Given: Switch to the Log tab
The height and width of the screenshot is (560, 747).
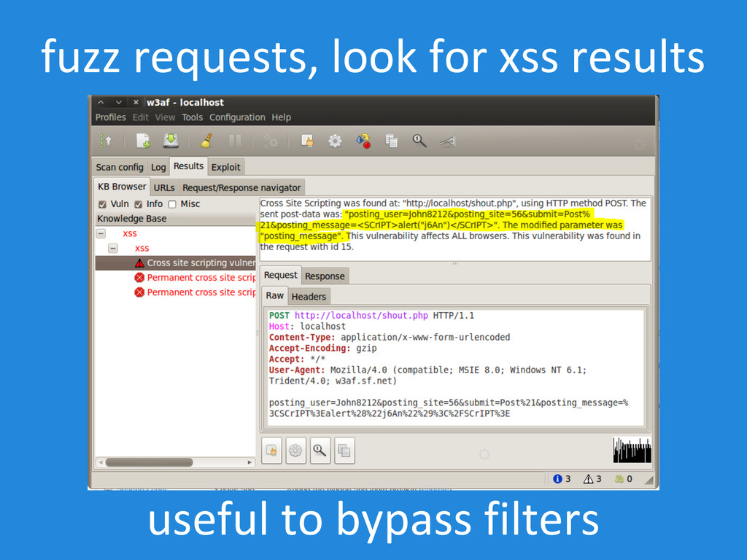Looking at the screenshot, I should click(158, 167).
